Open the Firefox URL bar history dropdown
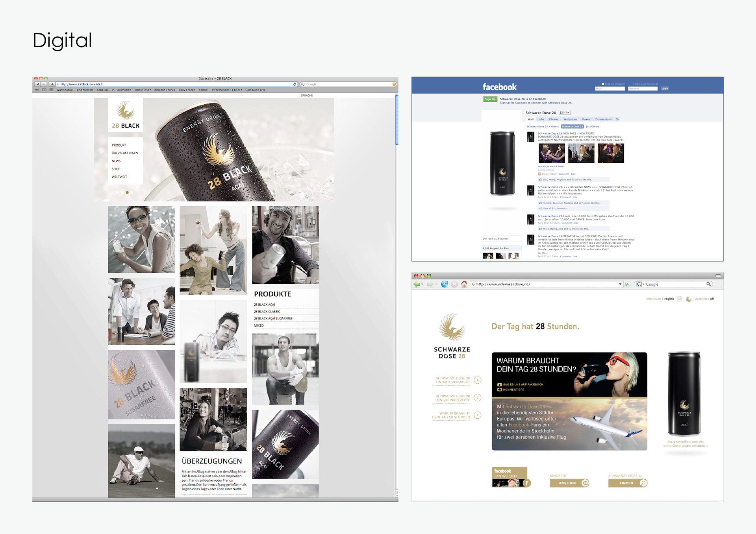This screenshot has width=756, height=534. click(620, 284)
